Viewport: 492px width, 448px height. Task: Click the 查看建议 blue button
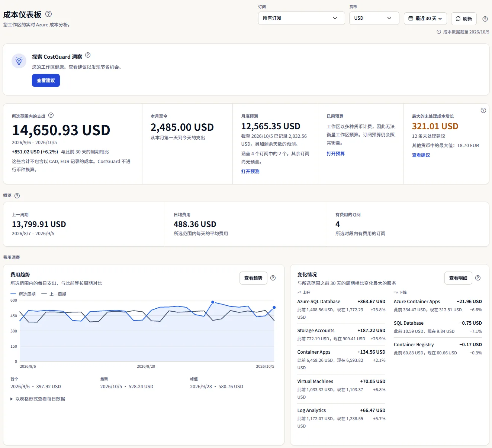(x=46, y=81)
